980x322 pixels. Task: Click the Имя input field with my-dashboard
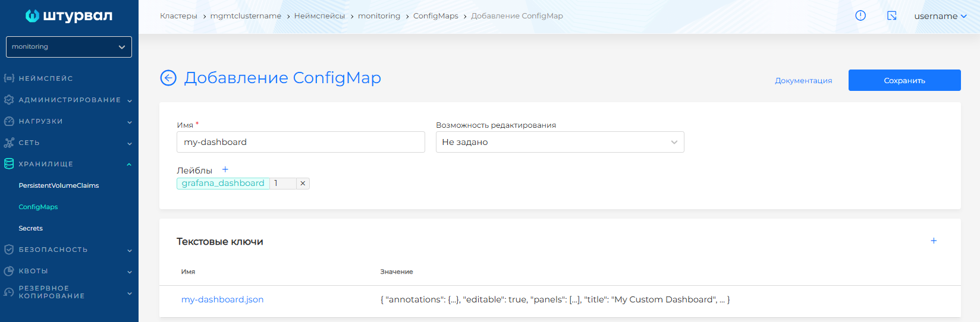[300, 142]
